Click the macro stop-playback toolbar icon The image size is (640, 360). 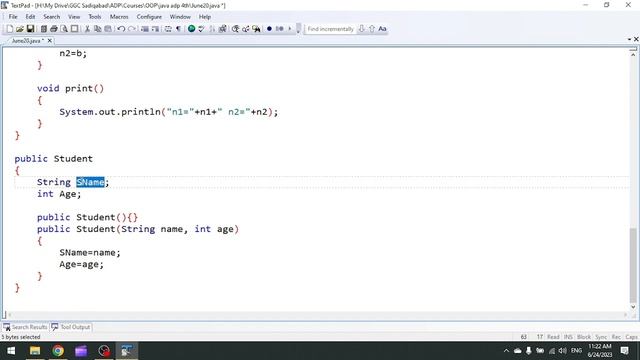click(x=280, y=29)
